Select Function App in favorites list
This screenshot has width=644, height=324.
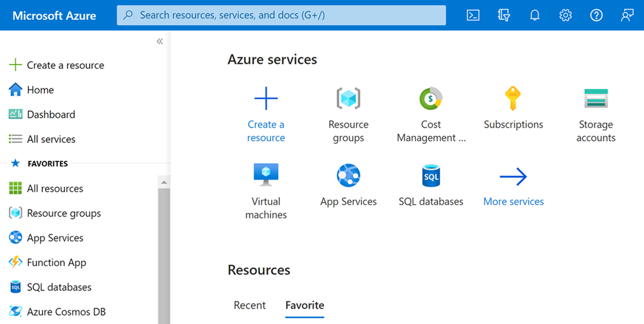point(56,263)
